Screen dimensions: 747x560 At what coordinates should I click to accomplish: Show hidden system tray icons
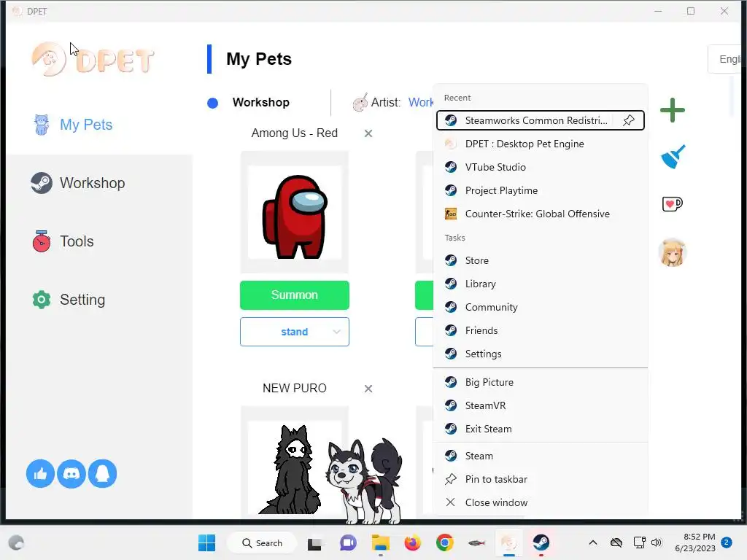click(x=593, y=542)
